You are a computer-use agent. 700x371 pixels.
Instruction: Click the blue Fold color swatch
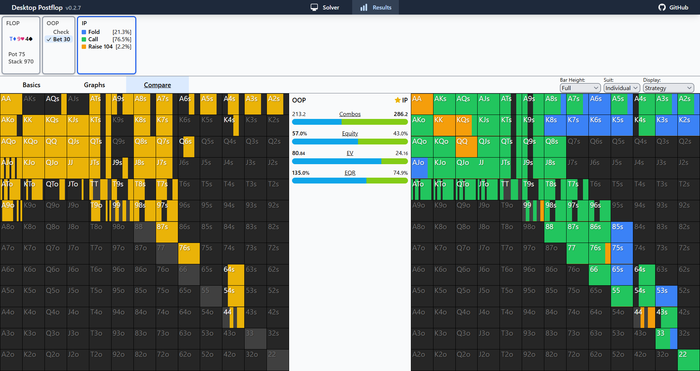click(84, 32)
